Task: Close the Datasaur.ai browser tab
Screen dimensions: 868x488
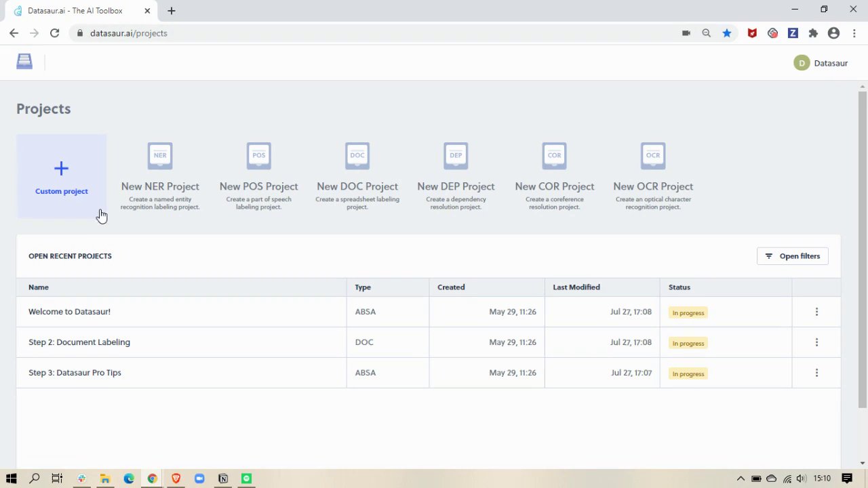Action: pos(147,11)
